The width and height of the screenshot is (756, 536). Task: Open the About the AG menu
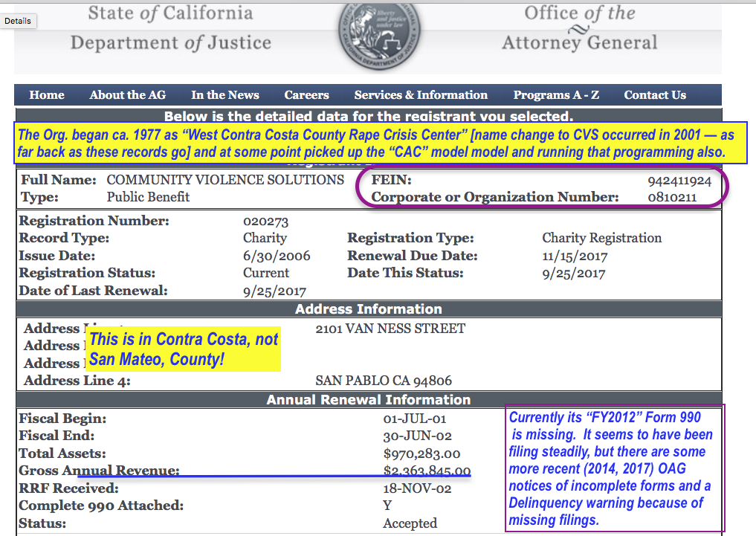(127, 95)
